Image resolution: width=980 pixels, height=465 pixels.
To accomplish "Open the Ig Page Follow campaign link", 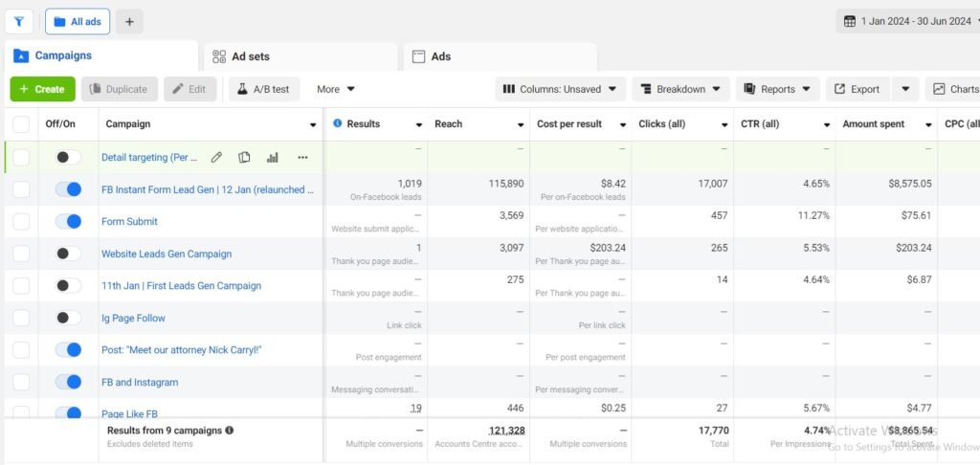I will click(133, 318).
